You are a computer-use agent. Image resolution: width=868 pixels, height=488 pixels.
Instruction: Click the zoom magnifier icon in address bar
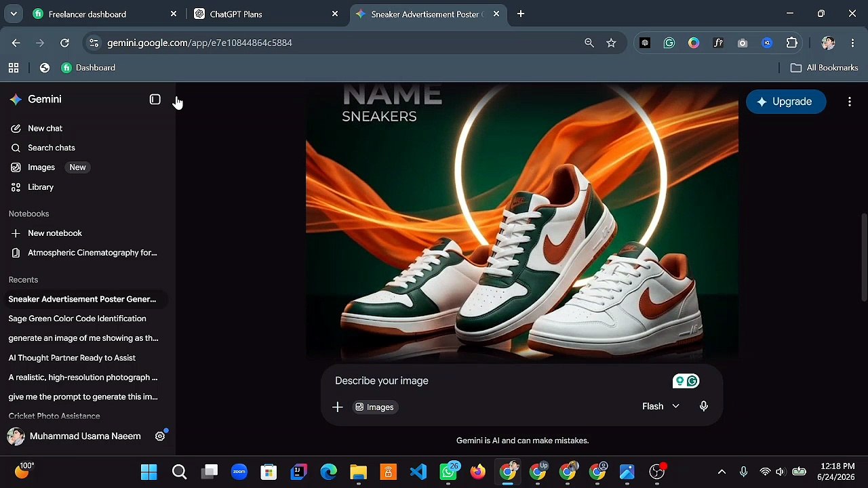(x=589, y=43)
